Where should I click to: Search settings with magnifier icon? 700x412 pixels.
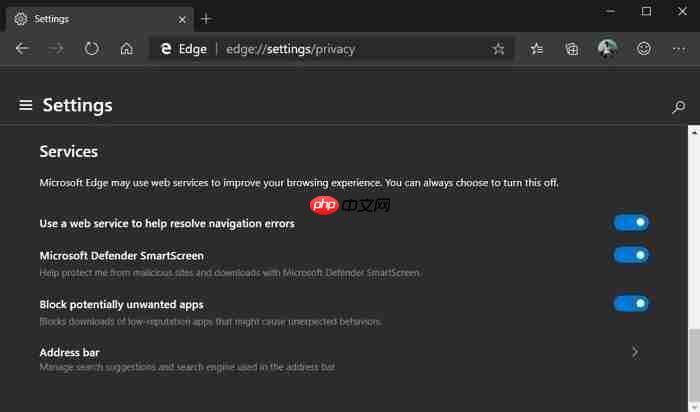pos(679,106)
